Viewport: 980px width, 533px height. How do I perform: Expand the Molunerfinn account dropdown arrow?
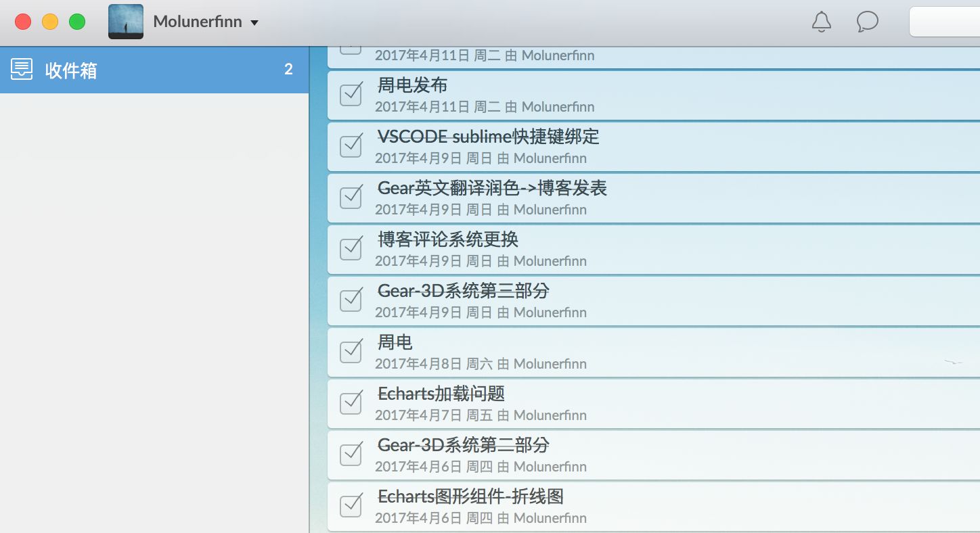(x=254, y=22)
